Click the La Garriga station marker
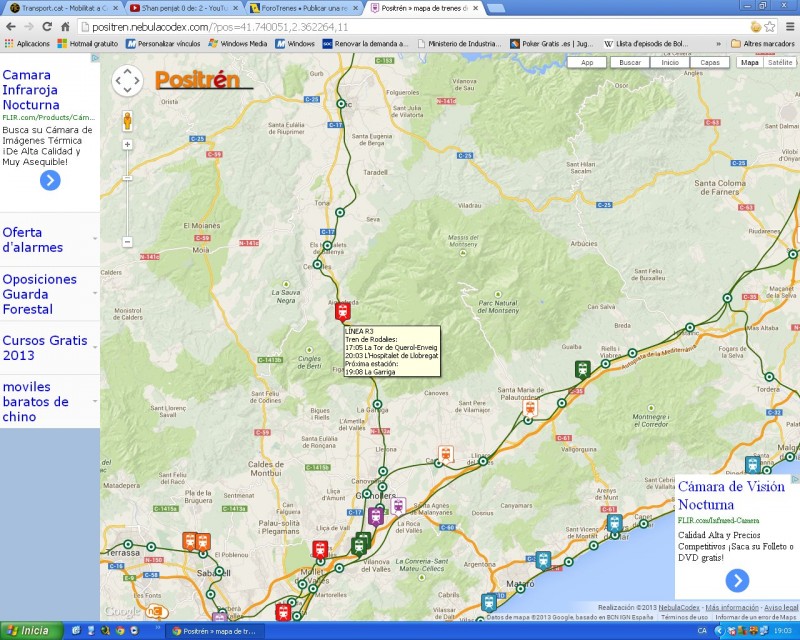This screenshot has width=800, height=640. click(x=377, y=405)
